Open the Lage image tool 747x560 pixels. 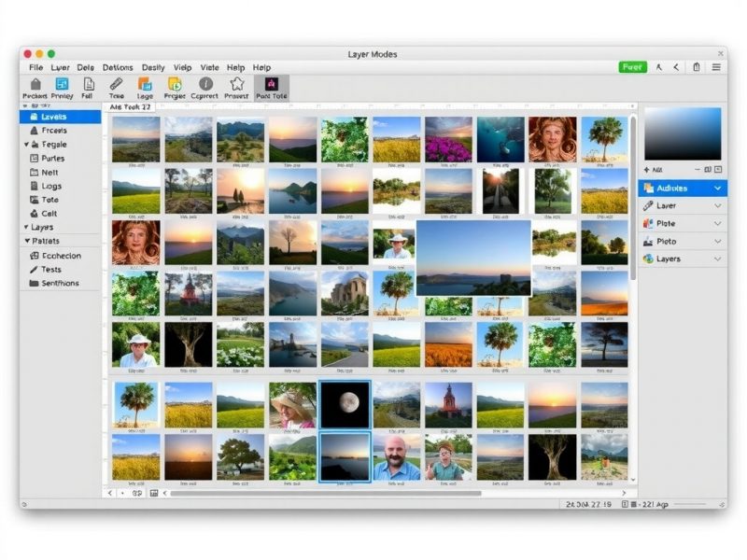pos(145,86)
